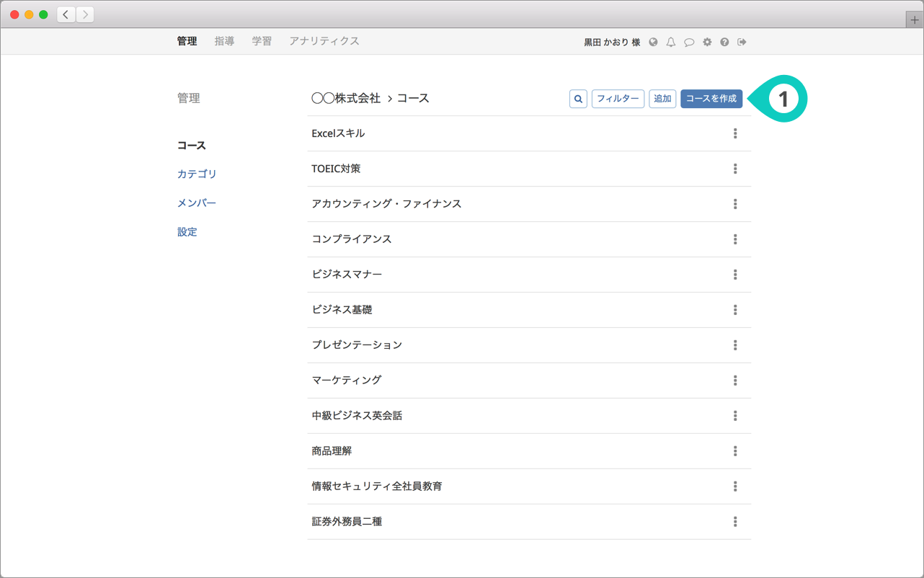
Task: Open the コンプライアンス course row
Action: pos(352,239)
